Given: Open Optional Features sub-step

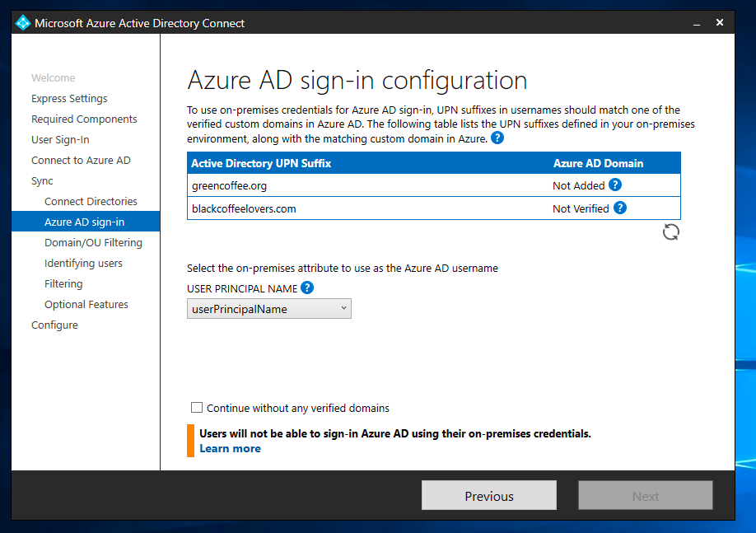Looking at the screenshot, I should tap(86, 304).
